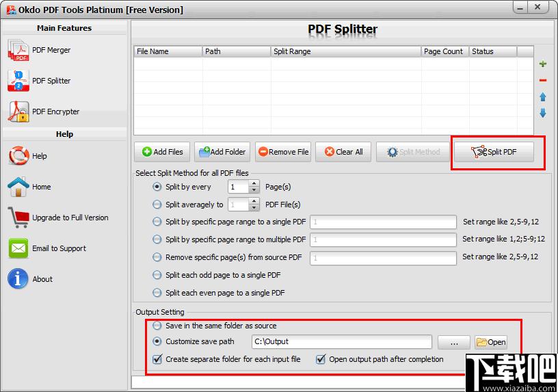Click the single PDF page range field
This screenshot has width=558, height=392.
pyautogui.click(x=383, y=222)
